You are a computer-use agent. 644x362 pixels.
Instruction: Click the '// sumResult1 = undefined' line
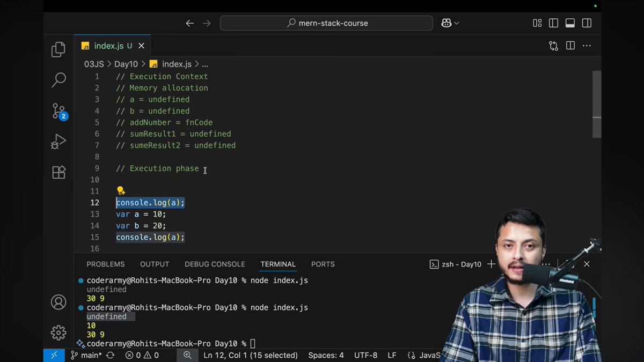[173, 134]
